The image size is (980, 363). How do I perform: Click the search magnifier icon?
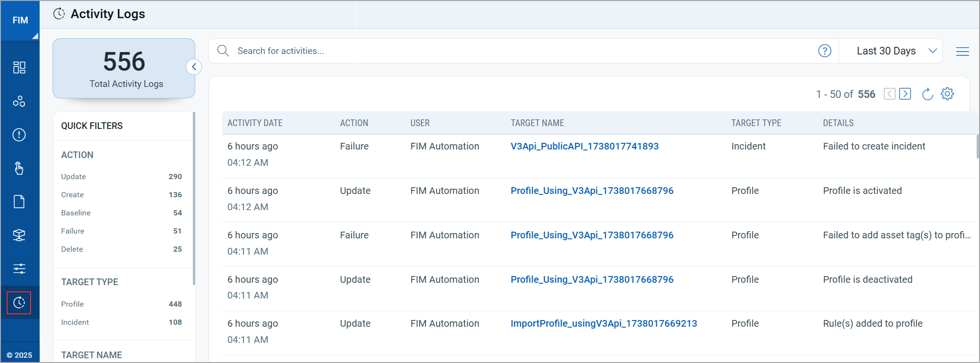tap(223, 51)
